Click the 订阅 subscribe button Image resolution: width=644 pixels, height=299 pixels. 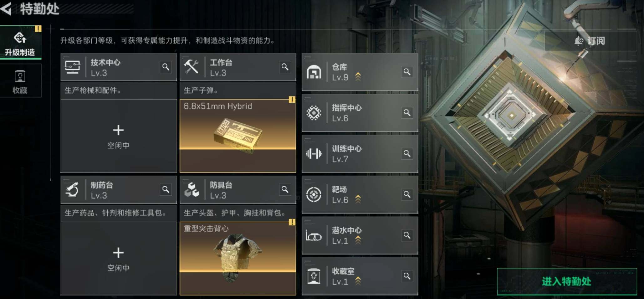click(x=590, y=41)
